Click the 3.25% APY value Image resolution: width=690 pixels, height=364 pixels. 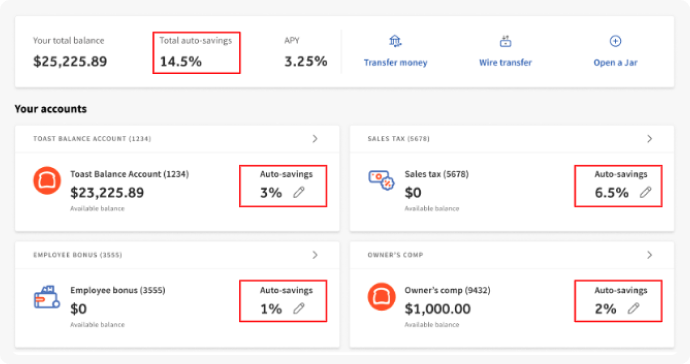[305, 61]
